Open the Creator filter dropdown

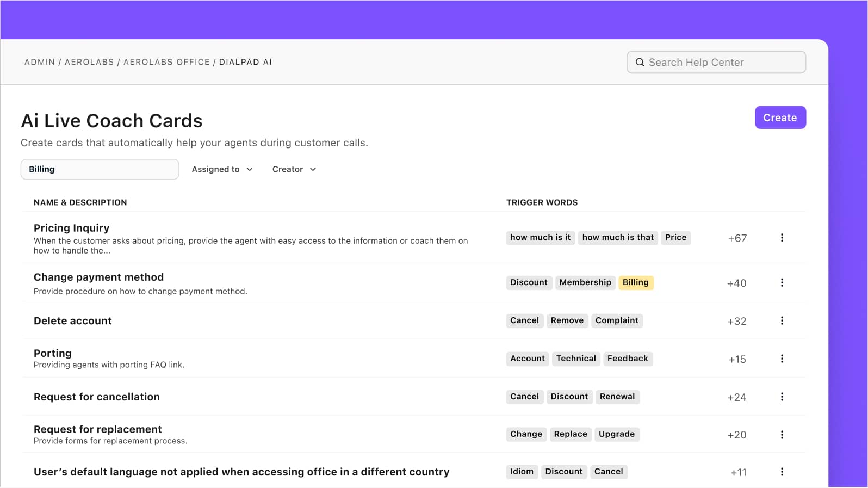(294, 170)
